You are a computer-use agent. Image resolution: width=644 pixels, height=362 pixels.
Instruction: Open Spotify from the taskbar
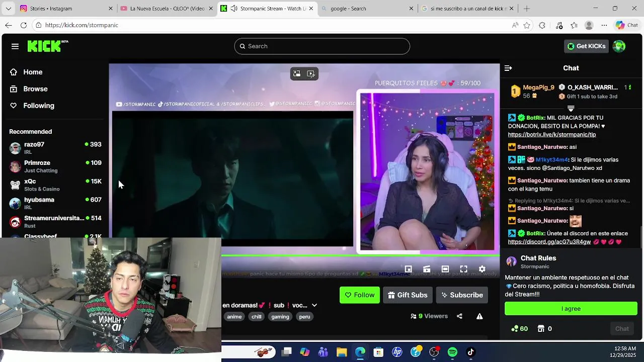[452, 352]
